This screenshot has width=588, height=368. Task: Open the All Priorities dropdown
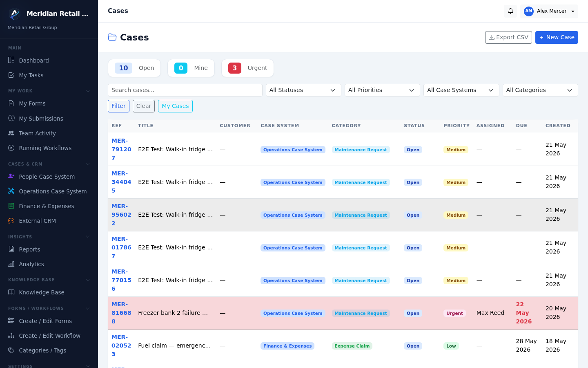point(382,90)
